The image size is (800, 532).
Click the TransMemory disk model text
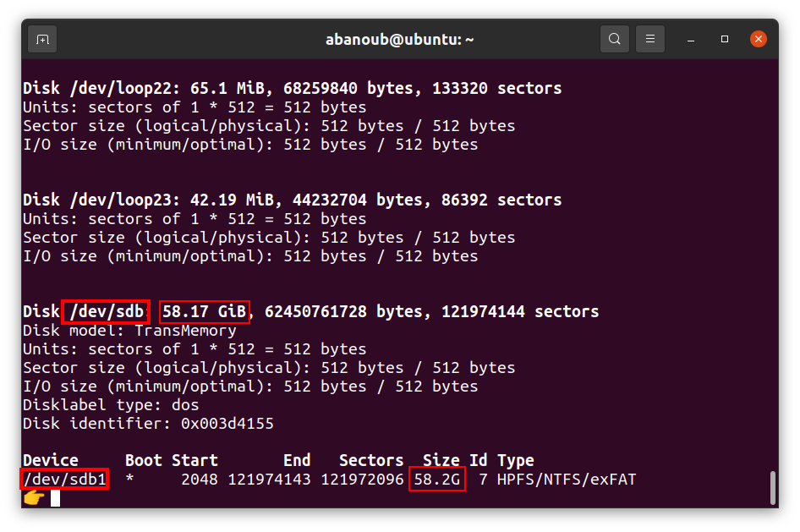point(185,330)
